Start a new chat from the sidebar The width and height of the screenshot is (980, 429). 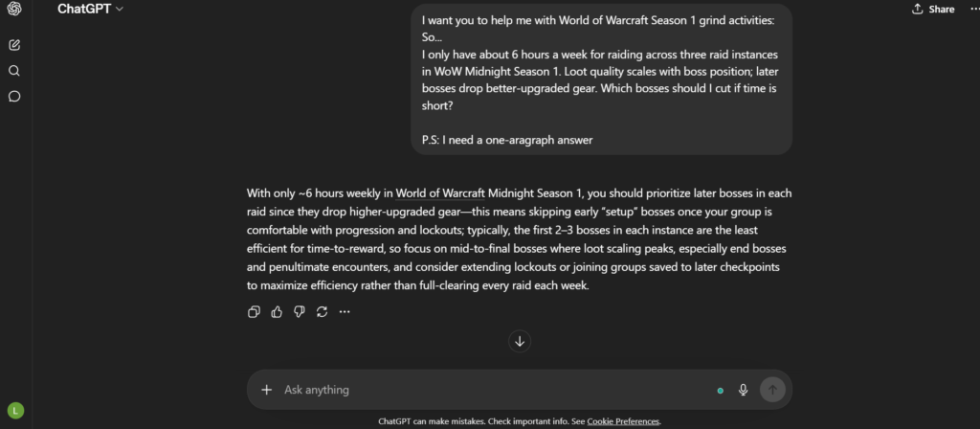[x=14, y=45]
